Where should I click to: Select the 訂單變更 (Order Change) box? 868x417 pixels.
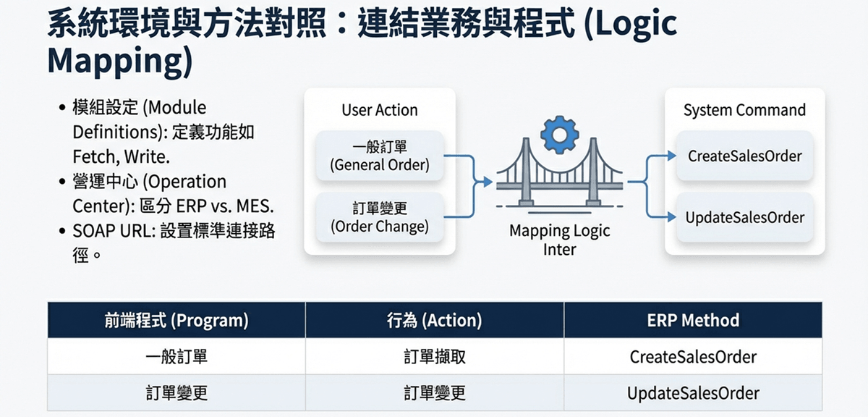380,217
